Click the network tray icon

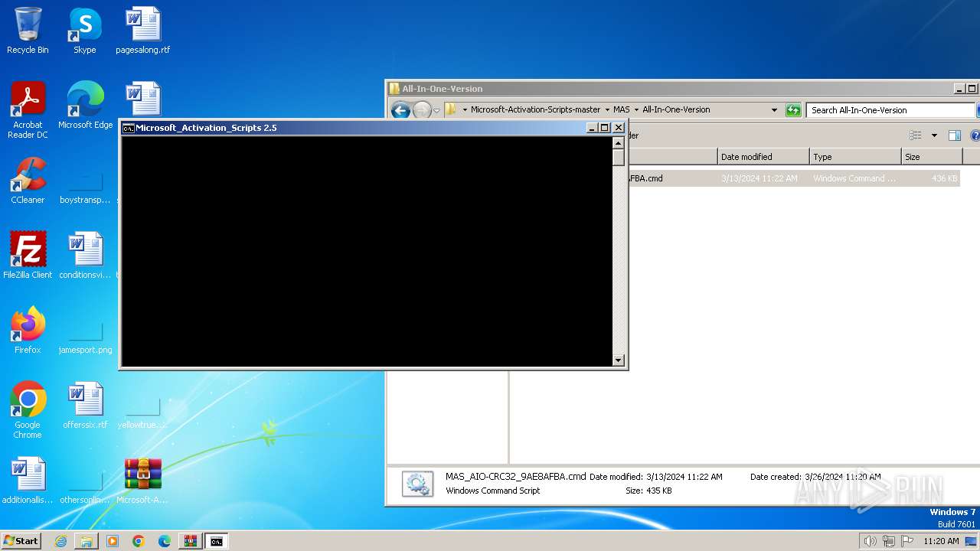(x=889, y=541)
